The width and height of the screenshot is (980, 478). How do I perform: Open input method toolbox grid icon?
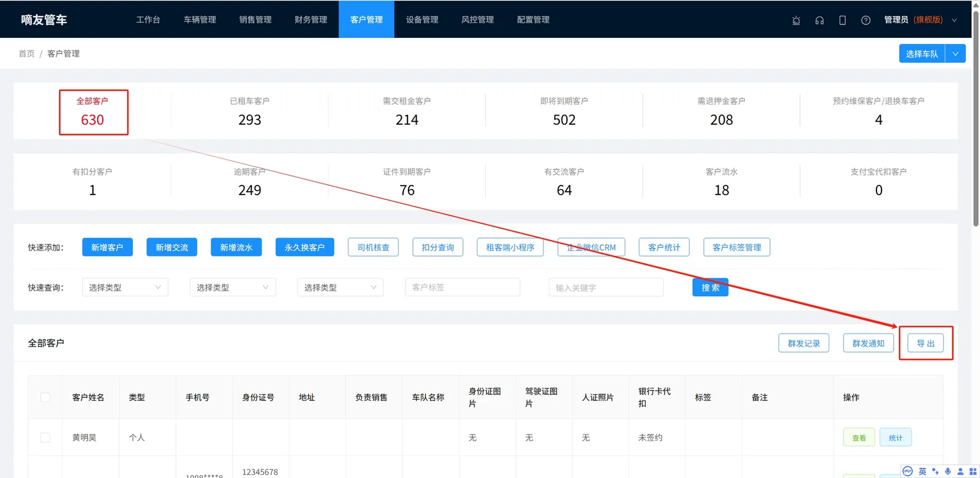tap(973, 471)
